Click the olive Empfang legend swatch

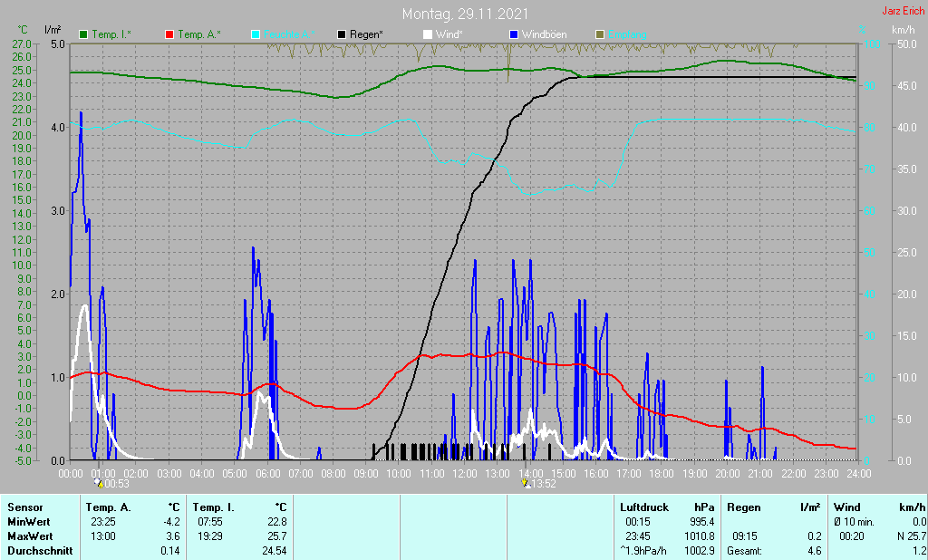point(600,34)
